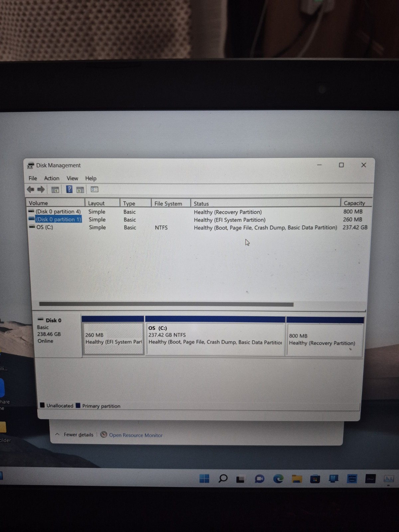Select the Disk 0 header block
Viewport: 399px width, 532px height.
(58, 335)
